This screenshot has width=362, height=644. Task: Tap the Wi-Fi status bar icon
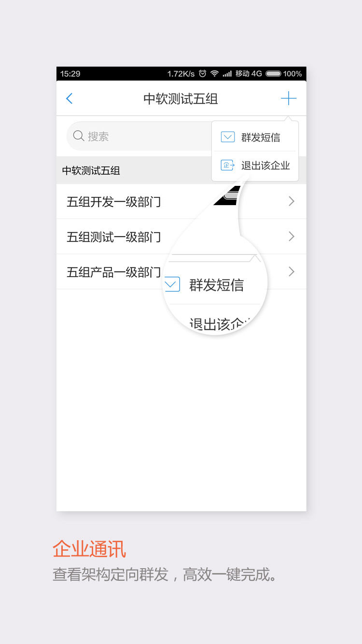[x=214, y=73]
